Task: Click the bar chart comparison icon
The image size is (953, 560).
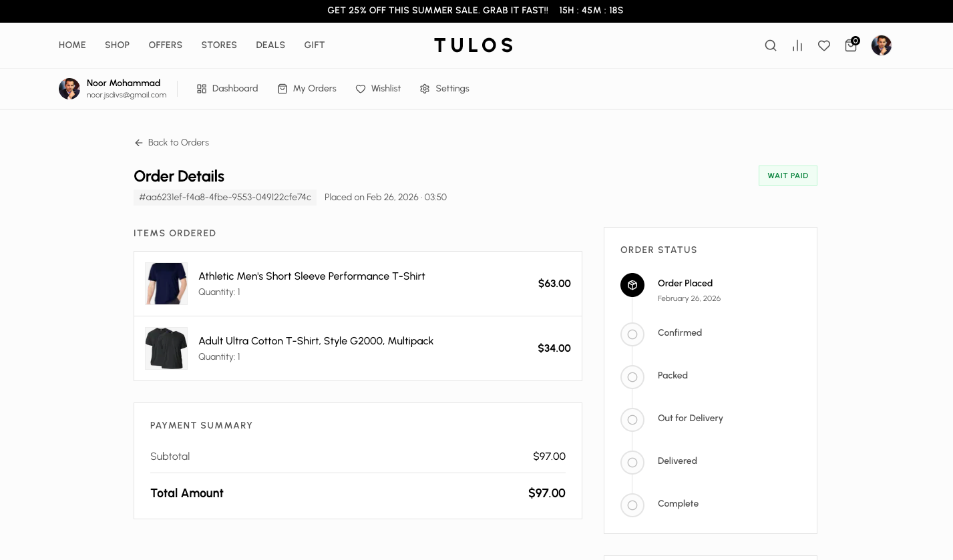Action: [797, 45]
